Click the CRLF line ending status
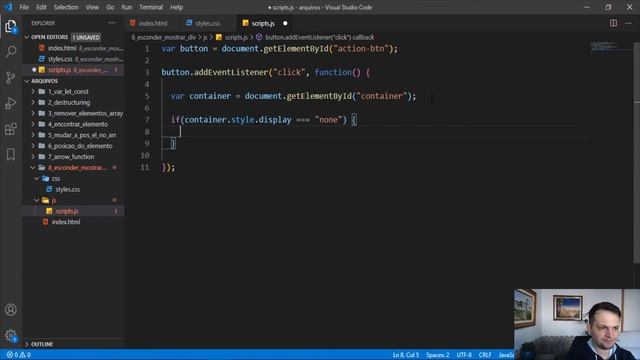Viewport: 640px width, 360px height. (x=485, y=355)
